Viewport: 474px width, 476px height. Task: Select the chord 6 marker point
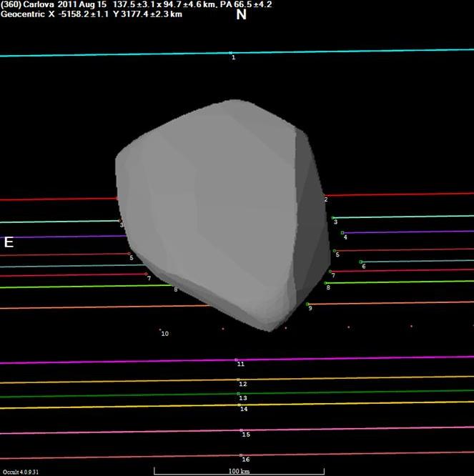point(361,262)
